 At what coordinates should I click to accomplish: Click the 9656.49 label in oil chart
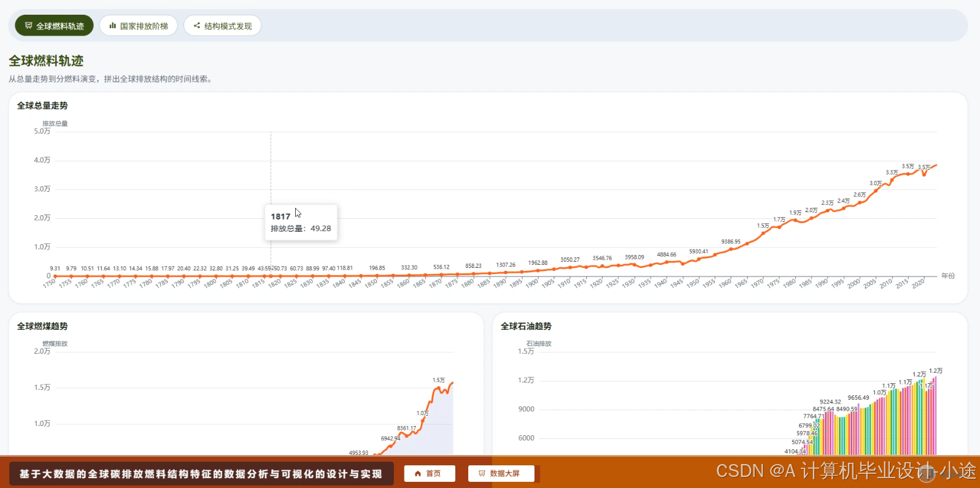(x=858, y=397)
